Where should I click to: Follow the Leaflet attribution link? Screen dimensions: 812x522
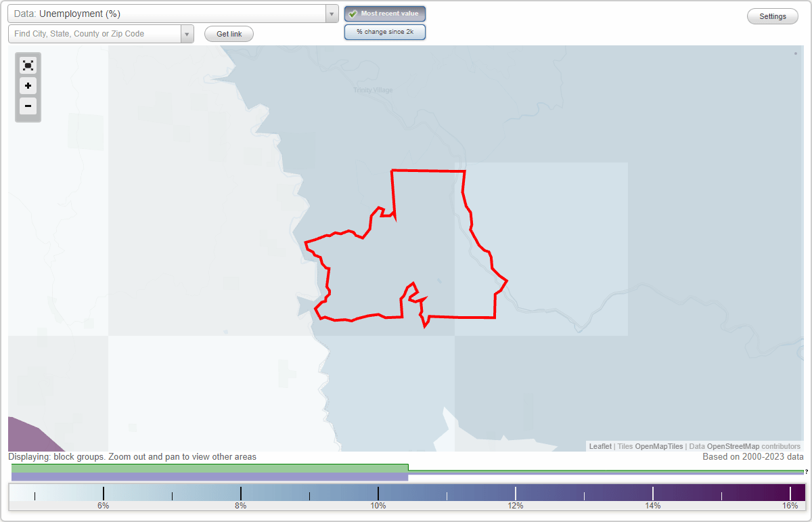(x=600, y=446)
